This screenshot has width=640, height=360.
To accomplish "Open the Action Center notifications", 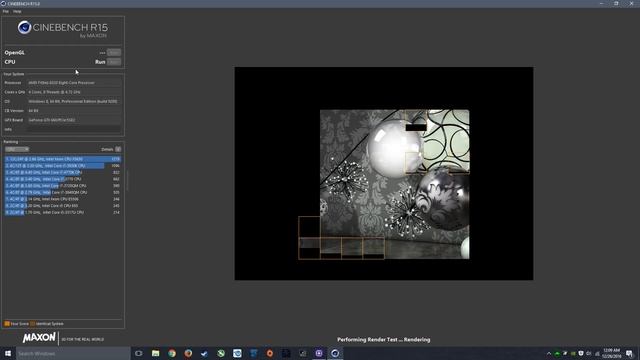I will point(629,353).
